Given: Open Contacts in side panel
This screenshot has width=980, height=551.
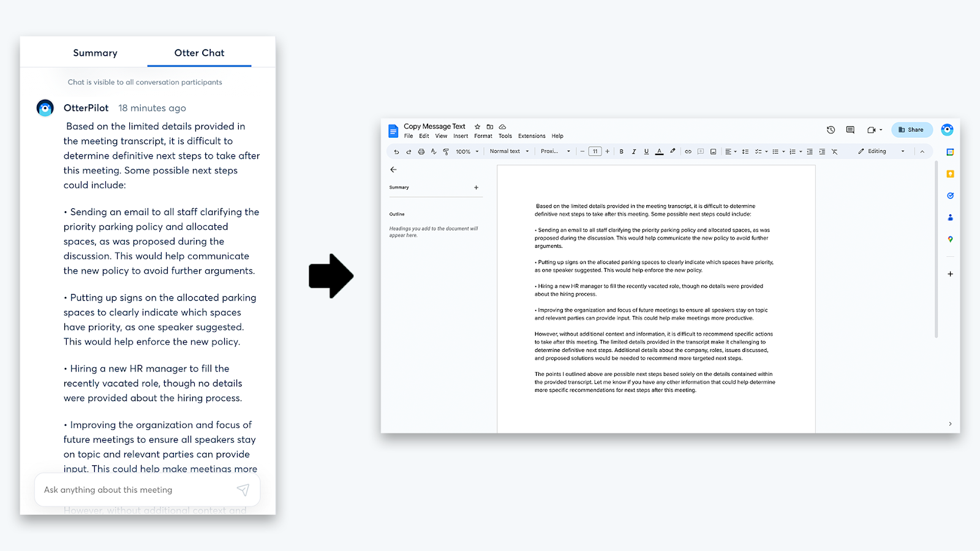Looking at the screenshot, I should (950, 217).
